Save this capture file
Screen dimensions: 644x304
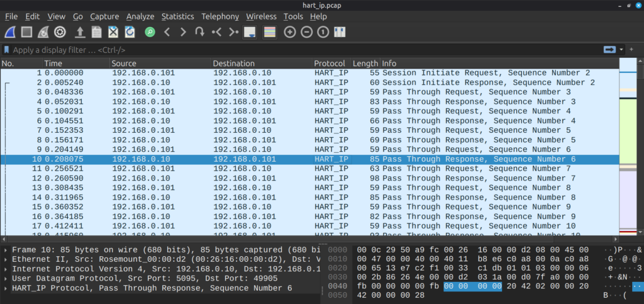coord(96,32)
